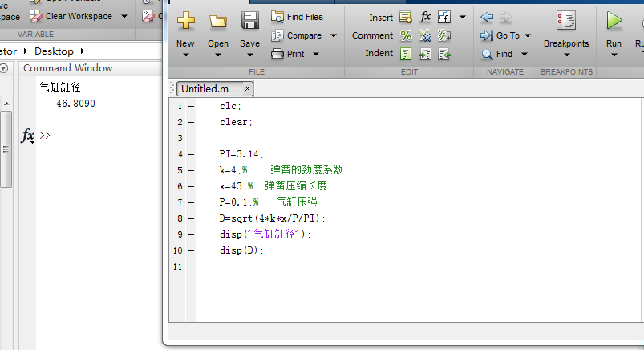Click the Uncomment icon
The width and height of the screenshot is (644, 350).
click(x=425, y=36)
